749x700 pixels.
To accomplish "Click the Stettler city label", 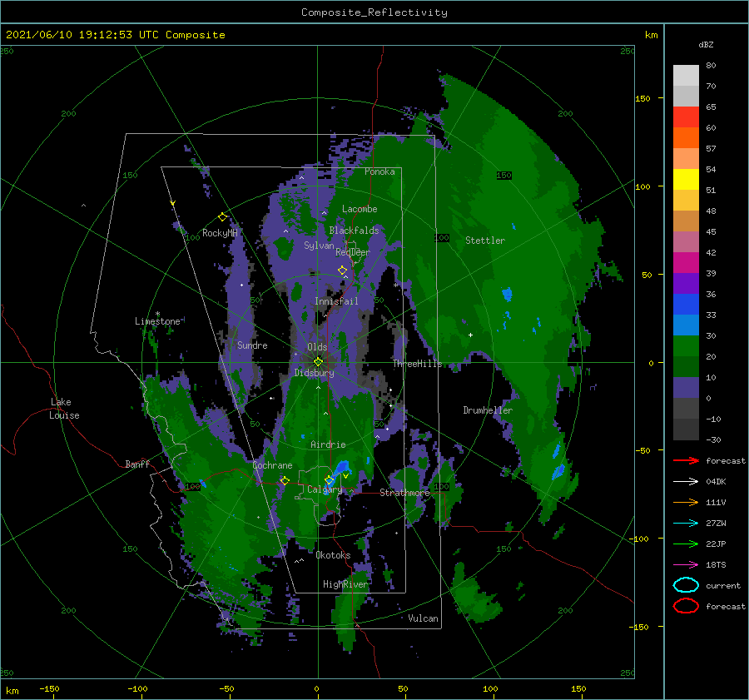I will point(485,241).
